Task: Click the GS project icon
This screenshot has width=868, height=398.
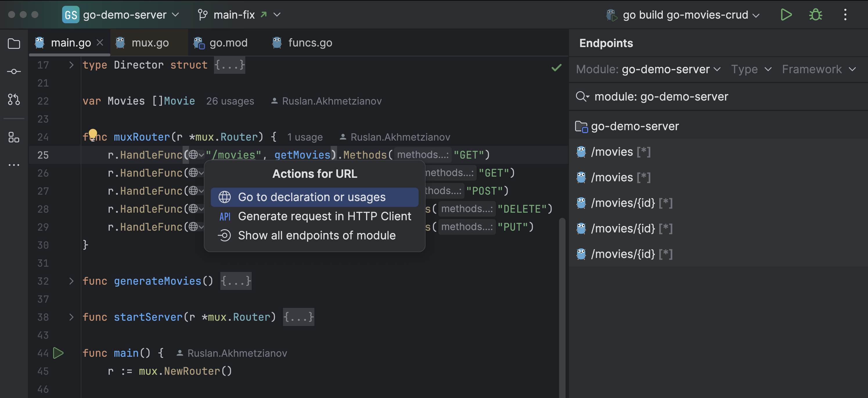Action: 71,15
